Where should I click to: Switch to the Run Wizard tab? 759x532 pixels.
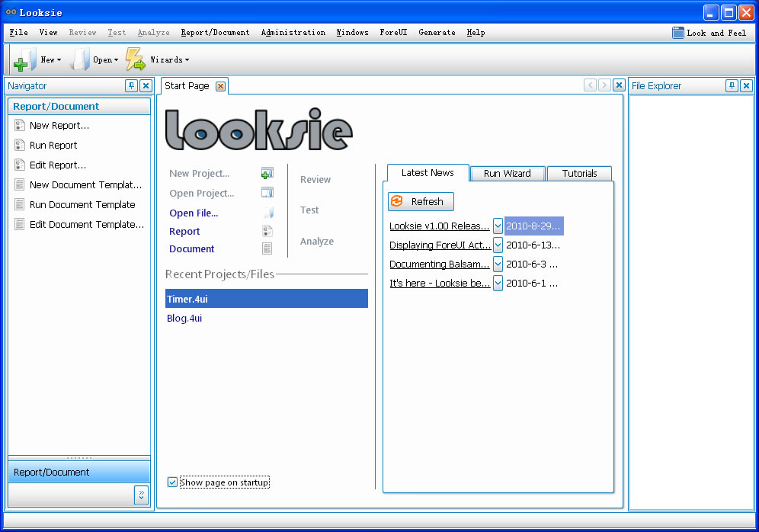point(507,174)
